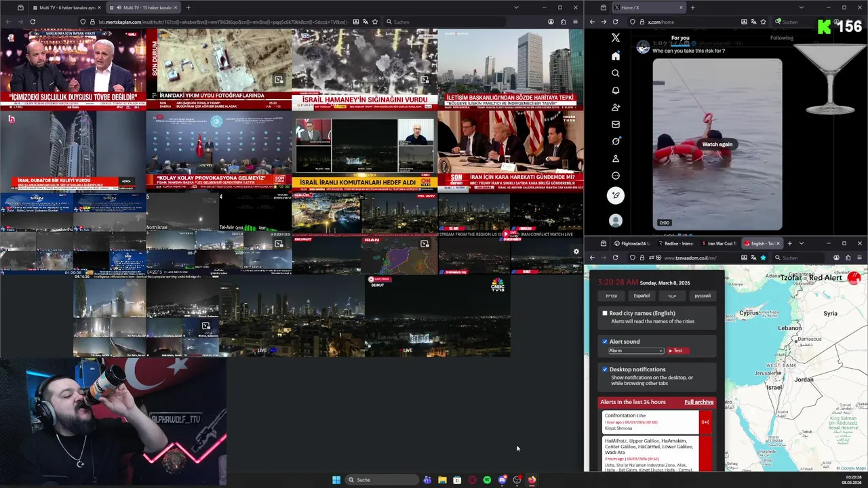Open X More circle icon
The image size is (868, 488).
[x=615, y=176]
